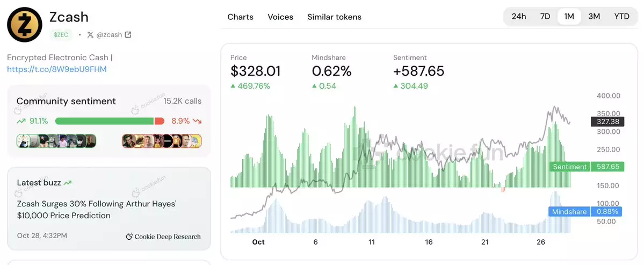This screenshot has height=265, width=644.
Task: Go to the Charts tab
Action: 240,17
